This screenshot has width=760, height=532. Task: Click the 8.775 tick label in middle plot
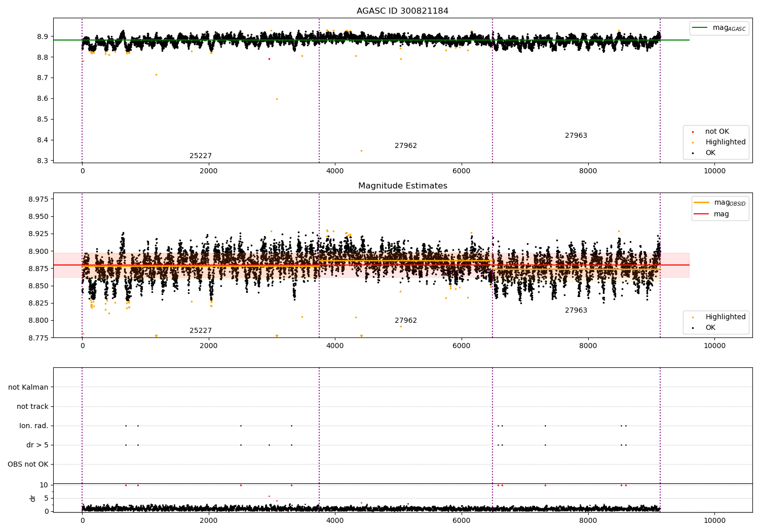point(39,337)
